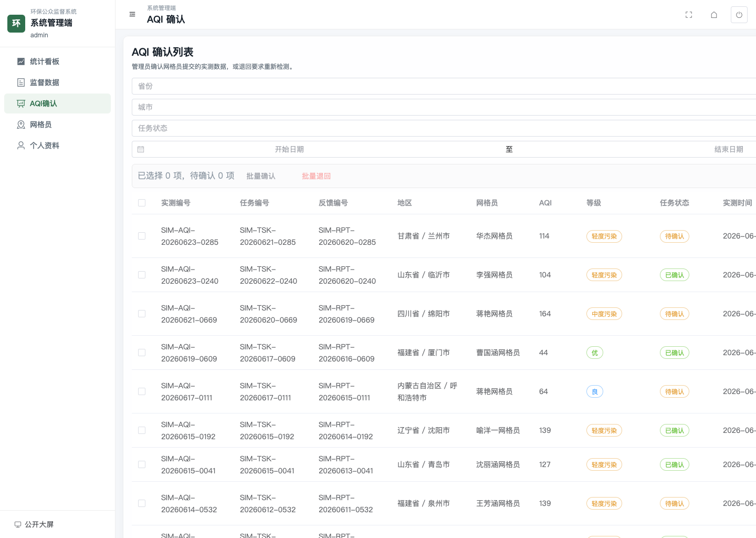The height and width of the screenshot is (538, 756).
Task: Click the 网格员 location icon
Action: coord(21,125)
